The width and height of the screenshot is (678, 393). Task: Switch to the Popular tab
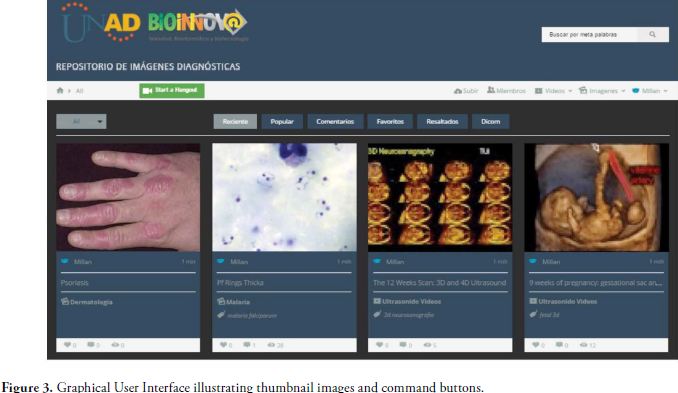pyautogui.click(x=282, y=121)
